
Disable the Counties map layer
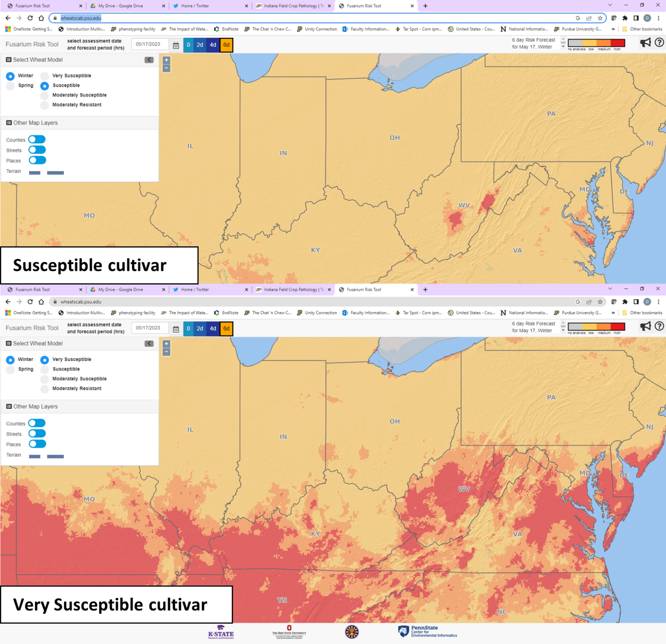pos(37,139)
